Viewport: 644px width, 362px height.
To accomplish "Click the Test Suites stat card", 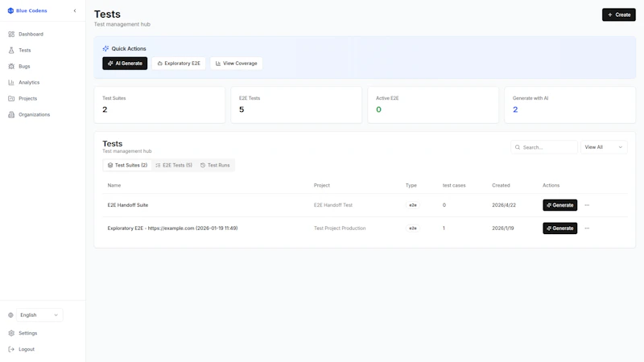I will click(159, 105).
